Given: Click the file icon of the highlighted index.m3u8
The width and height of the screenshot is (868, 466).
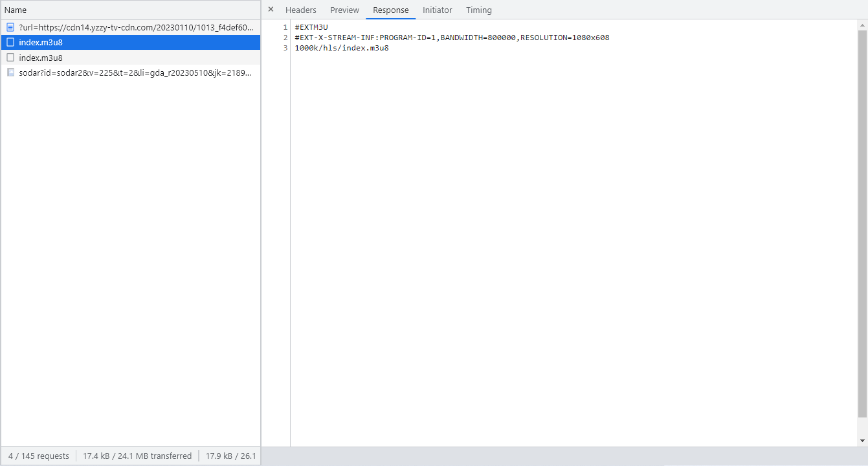Looking at the screenshot, I should point(10,42).
